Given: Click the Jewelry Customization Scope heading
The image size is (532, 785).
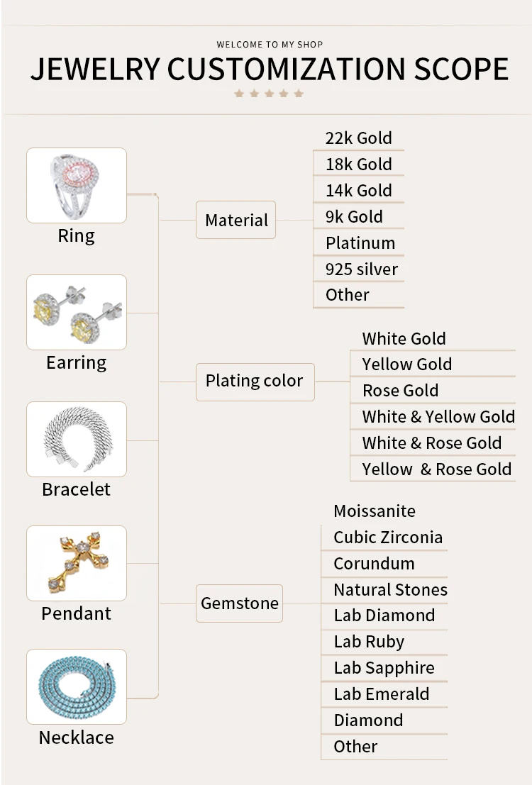Looking at the screenshot, I should (x=269, y=69).
